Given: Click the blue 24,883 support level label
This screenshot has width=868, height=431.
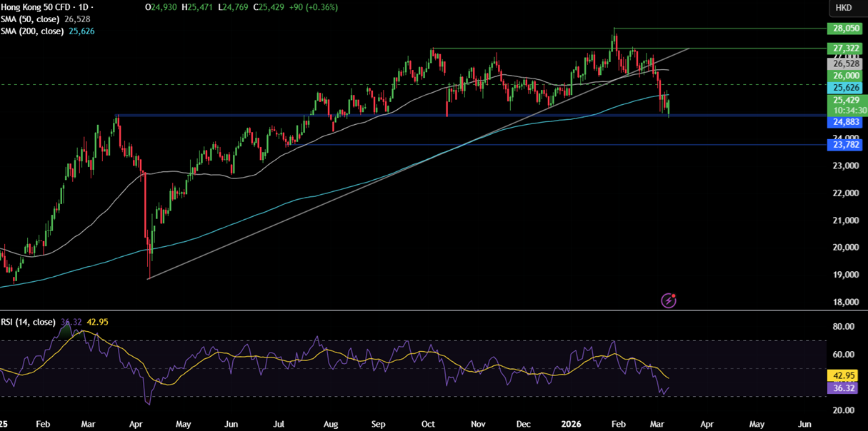Looking at the screenshot, I should click(x=846, y=123).
